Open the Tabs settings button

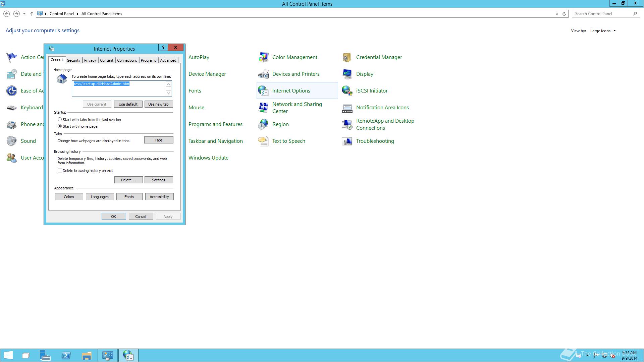click(x=159, y=140)
